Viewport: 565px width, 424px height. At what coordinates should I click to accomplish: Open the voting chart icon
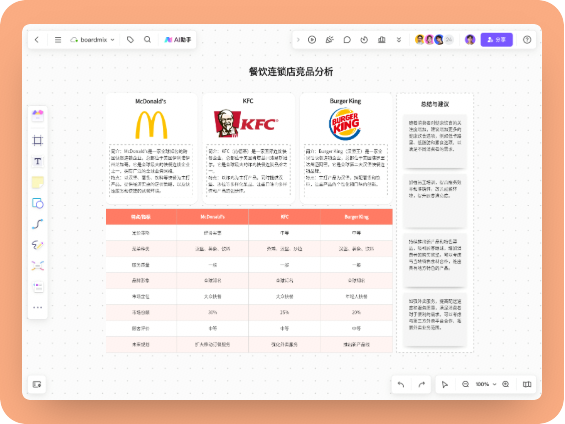click(x=382, y=40)
